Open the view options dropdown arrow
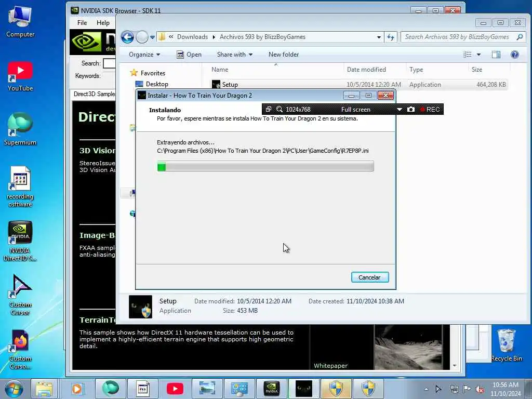Image resolution: width=532 pixels, height=399 pixels. point(478,54)
